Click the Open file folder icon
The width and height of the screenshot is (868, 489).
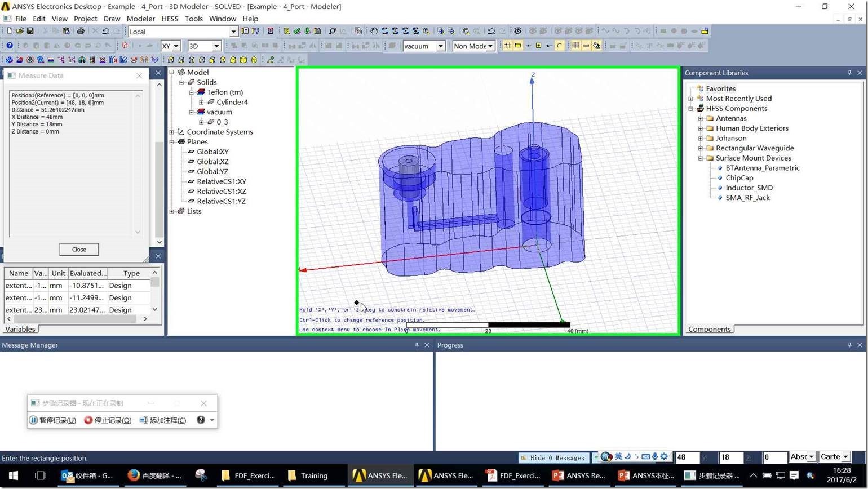point(20,31)
